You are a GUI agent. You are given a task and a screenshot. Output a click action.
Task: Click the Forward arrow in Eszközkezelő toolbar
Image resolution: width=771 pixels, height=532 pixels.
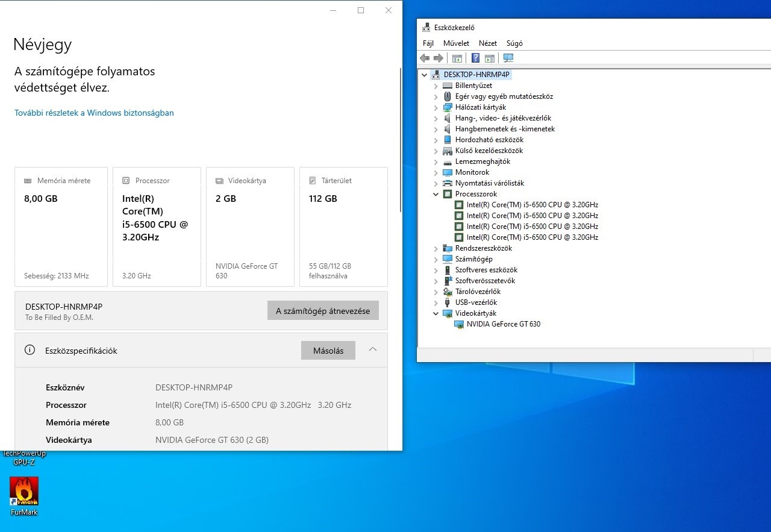pyautogui.click(x=439, y=58)
